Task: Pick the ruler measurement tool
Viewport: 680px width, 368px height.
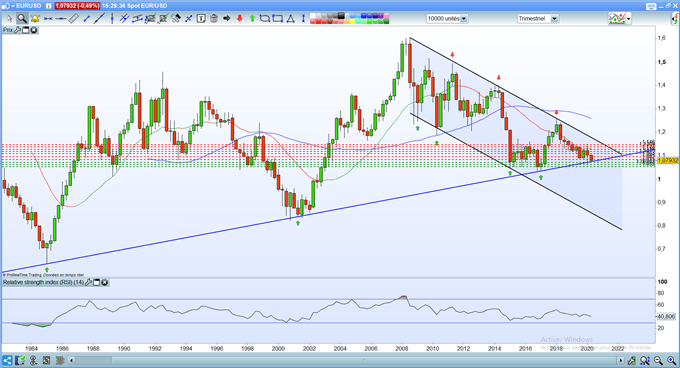Action: [x=74, y=19]
